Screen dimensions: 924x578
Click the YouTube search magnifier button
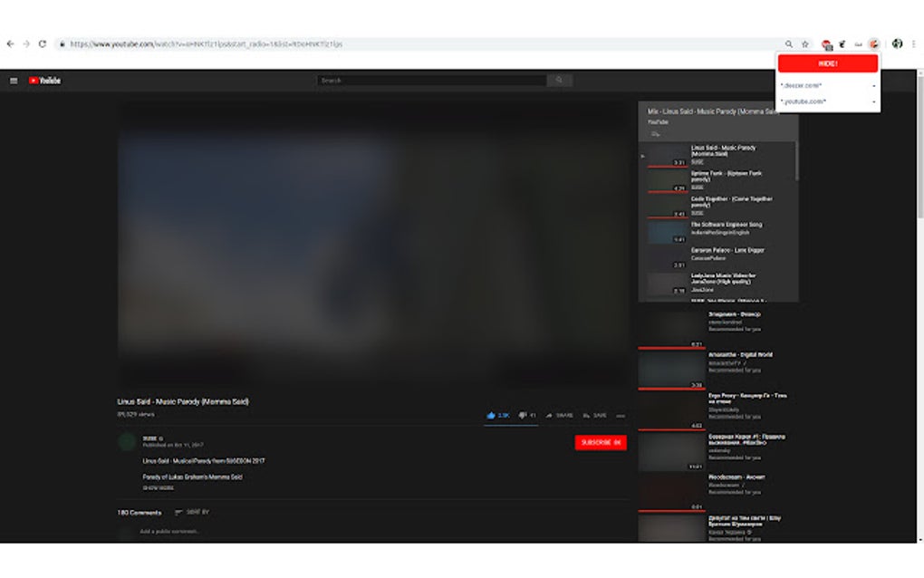point(559,80)
